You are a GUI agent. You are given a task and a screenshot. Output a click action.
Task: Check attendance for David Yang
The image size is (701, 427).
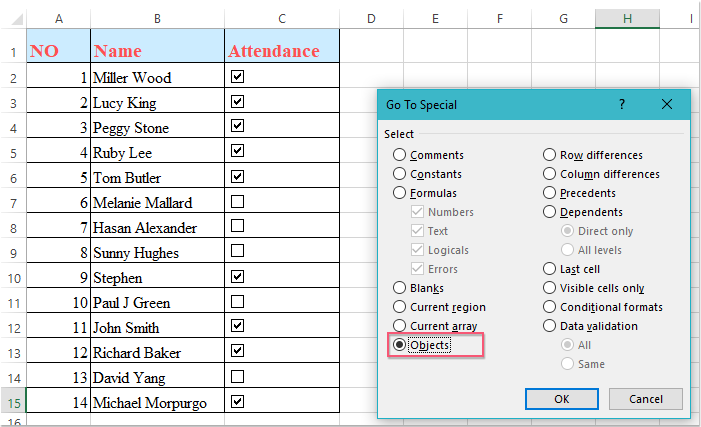(x=237, y=376)
